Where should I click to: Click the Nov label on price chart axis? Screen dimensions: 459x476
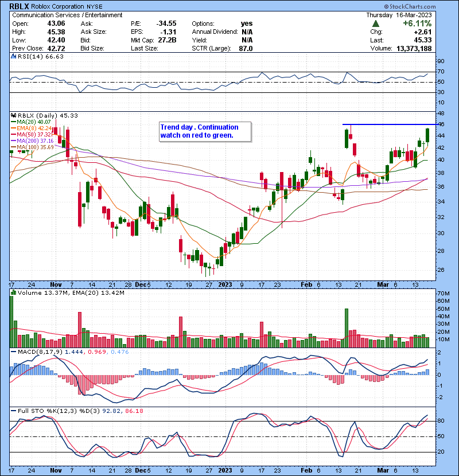pos(56,284)
